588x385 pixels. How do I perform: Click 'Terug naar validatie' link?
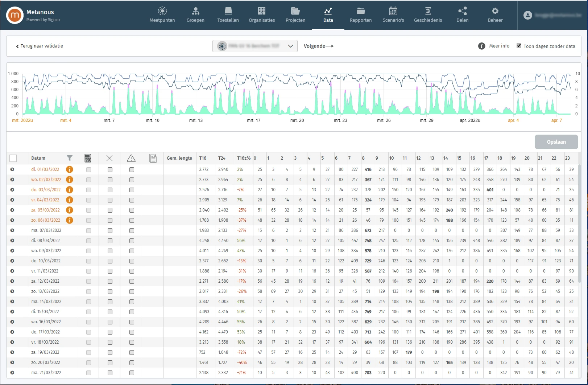click(40, 46)
